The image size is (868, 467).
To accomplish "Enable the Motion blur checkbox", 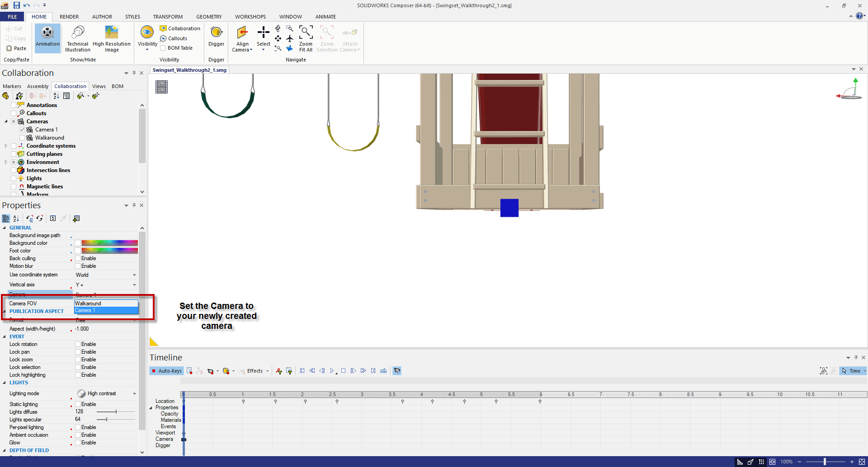I will point(78,266).
